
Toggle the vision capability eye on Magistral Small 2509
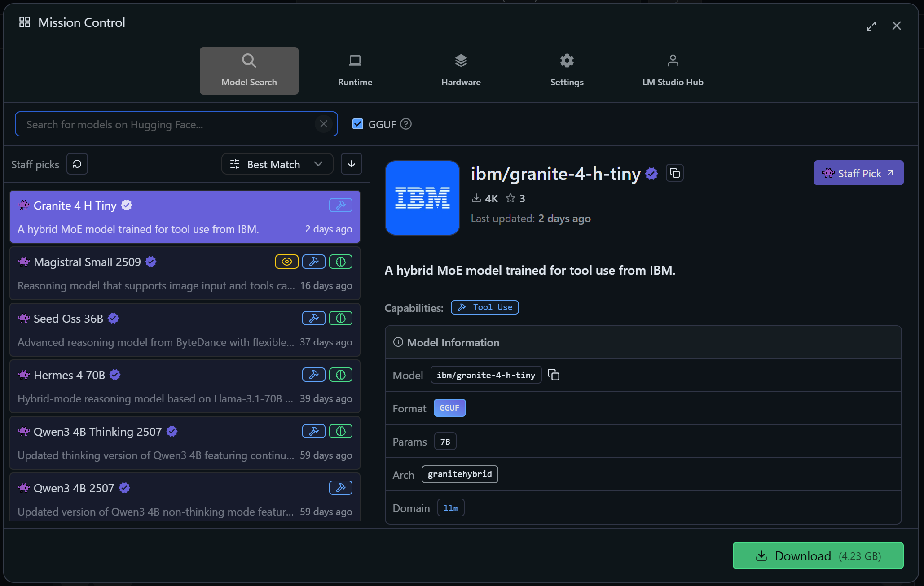click(x=286, y=261)
